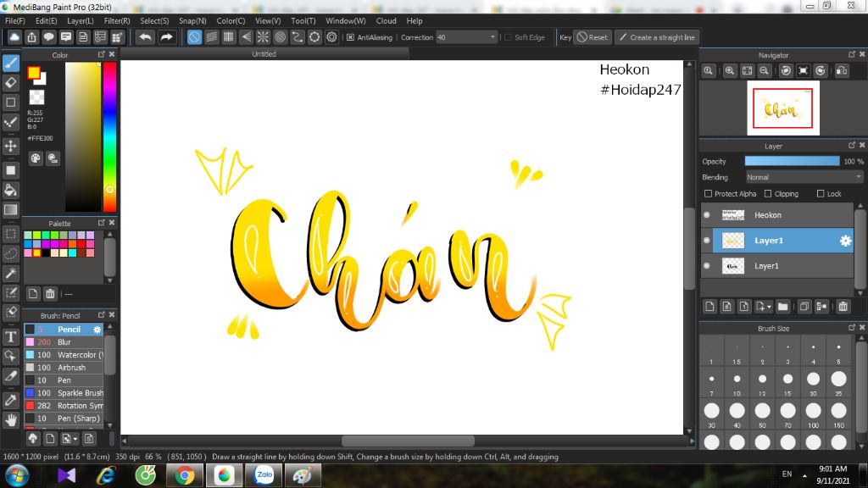Select the Watercolor brush

point(64,355)
